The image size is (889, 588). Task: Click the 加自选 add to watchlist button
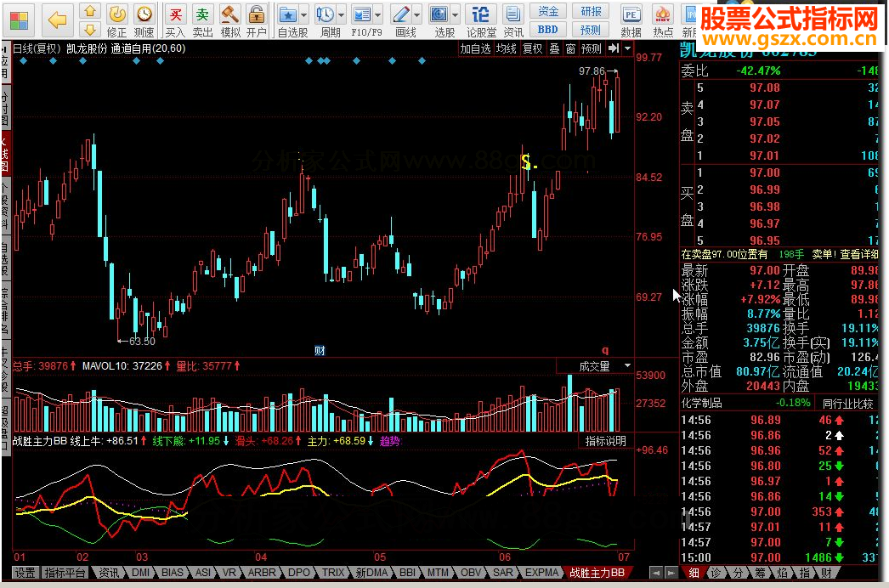475,49
